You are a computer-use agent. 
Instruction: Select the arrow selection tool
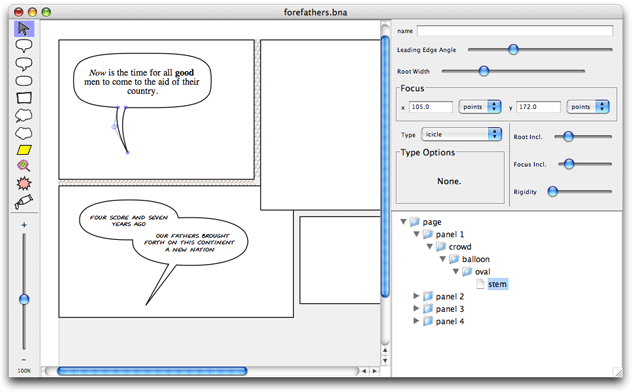[x=24, y=29]
